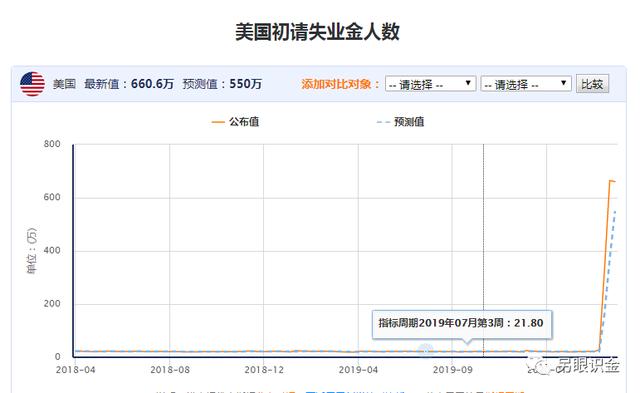This screenshot has width=640, height=393.
Task: Toggle the 预测值 legend series
Action: pos(400,122)
